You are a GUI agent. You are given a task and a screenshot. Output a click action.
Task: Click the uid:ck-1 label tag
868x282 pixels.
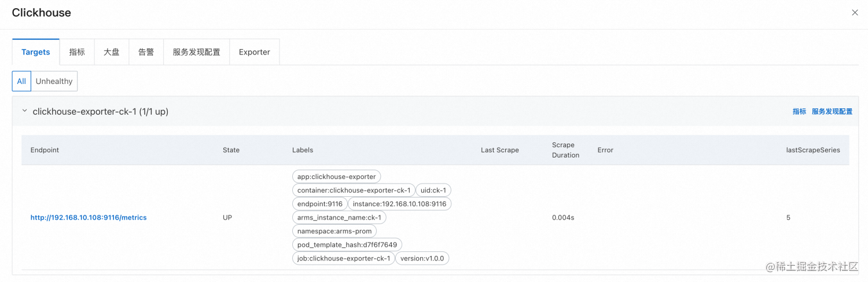click(x=433, y=190)
